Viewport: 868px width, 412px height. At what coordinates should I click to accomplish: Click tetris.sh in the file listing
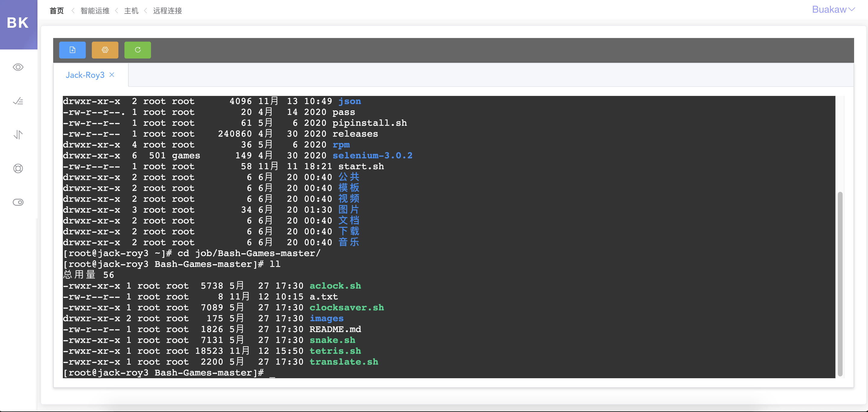pyautogui.click(x=335, y=351)
